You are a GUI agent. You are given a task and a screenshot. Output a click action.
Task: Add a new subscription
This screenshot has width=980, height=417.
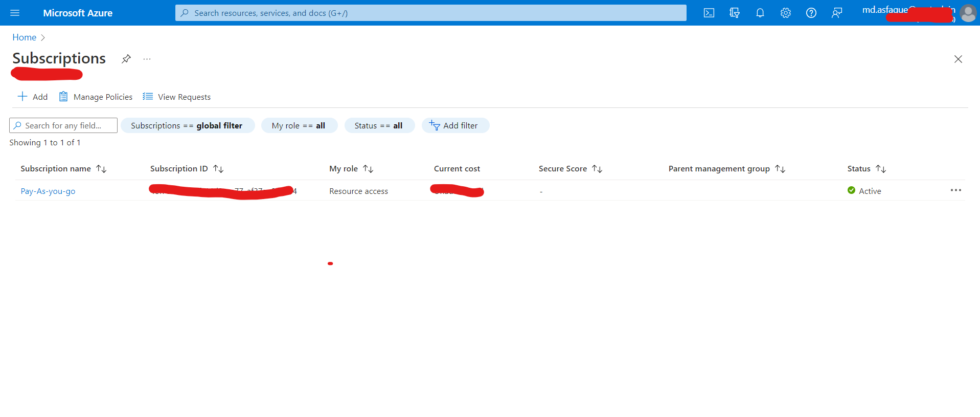pyautogui.click(x=33, y=97)
